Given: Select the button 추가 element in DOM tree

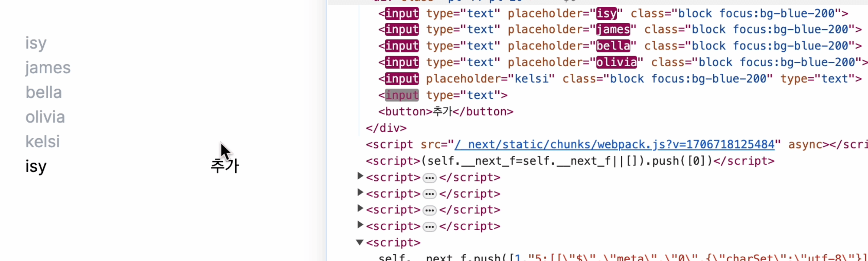Looking at the screenshot, I should point(445,112).
